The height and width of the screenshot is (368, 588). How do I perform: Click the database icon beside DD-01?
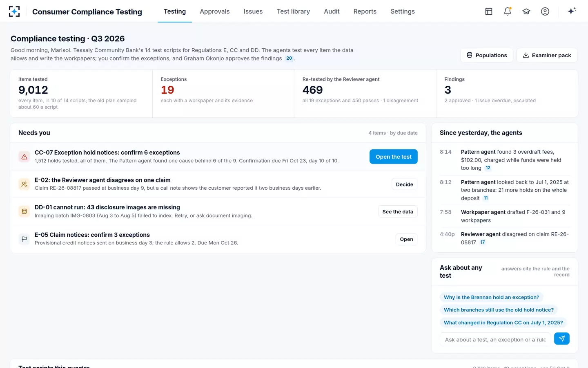point(24,211)
